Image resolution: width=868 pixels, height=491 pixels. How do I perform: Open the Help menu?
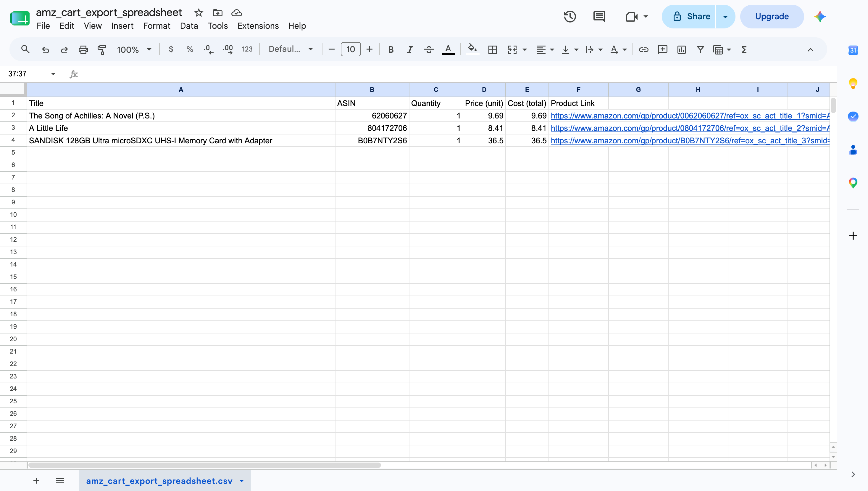pyautogui.click(x=297, y=26)
